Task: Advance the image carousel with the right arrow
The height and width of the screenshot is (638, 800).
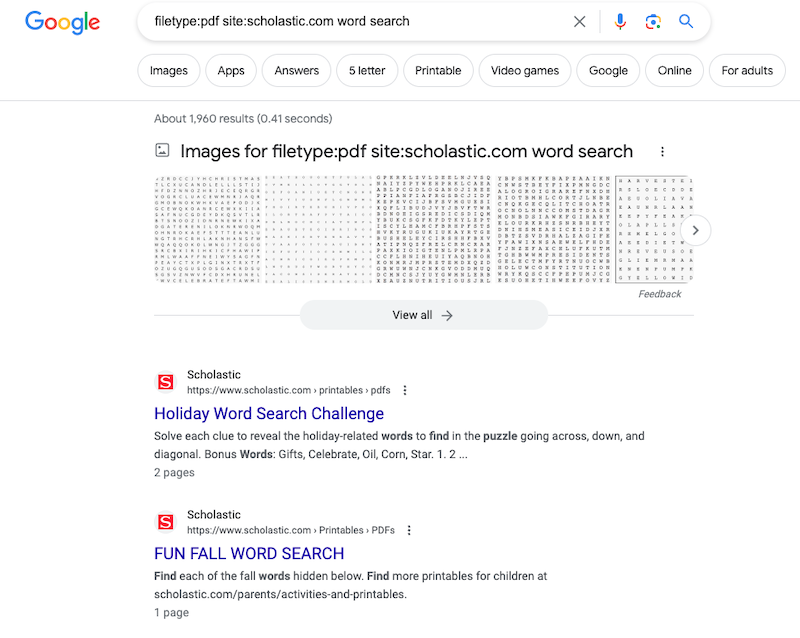Action: pyautogui.click(x=695, y=230)
